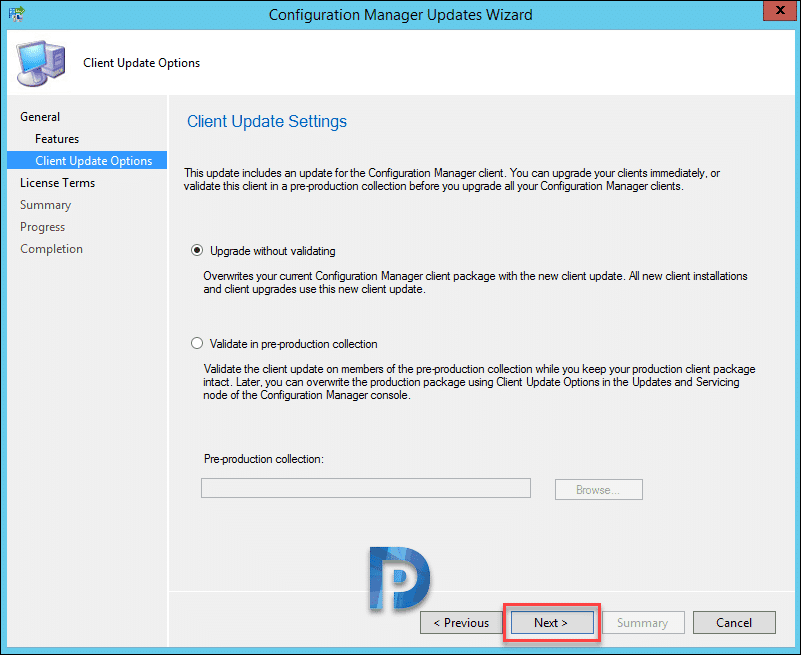Cancel the updates wizard
The image size is (801, 655).
point(734,622)
